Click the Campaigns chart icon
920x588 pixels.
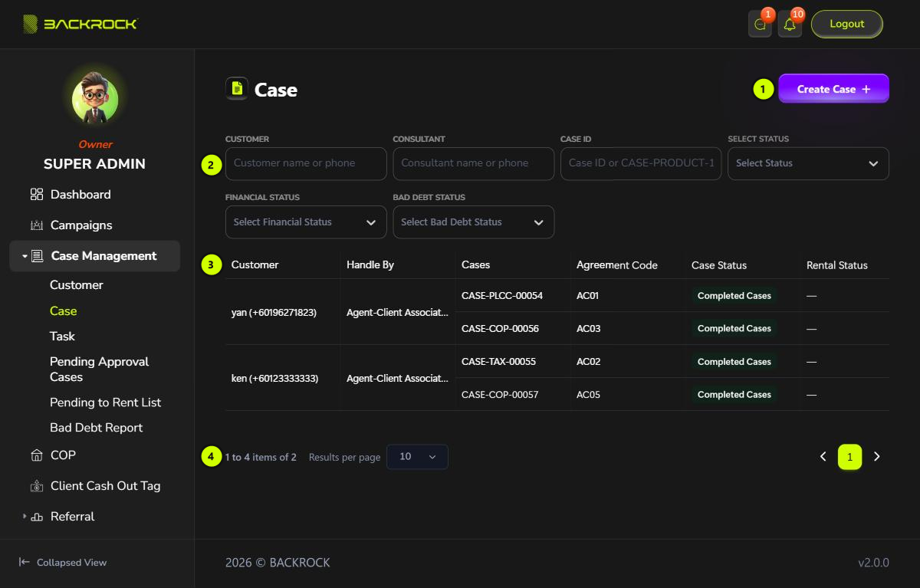point(37,225)
